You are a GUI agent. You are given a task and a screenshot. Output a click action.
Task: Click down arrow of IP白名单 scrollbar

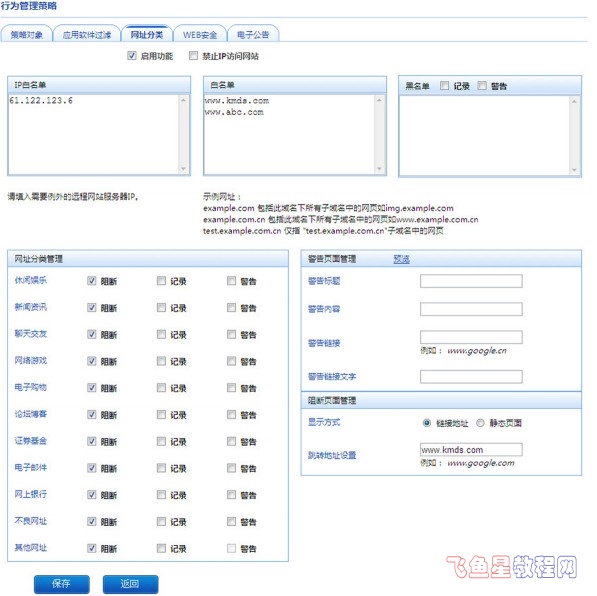click(x=184, y=168)
